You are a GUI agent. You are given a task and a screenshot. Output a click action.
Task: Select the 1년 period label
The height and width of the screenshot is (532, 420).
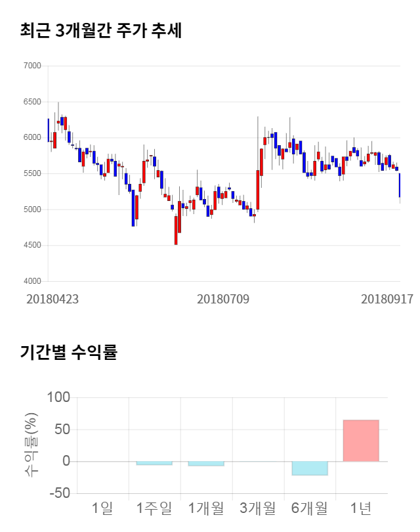tap(361, 508)
